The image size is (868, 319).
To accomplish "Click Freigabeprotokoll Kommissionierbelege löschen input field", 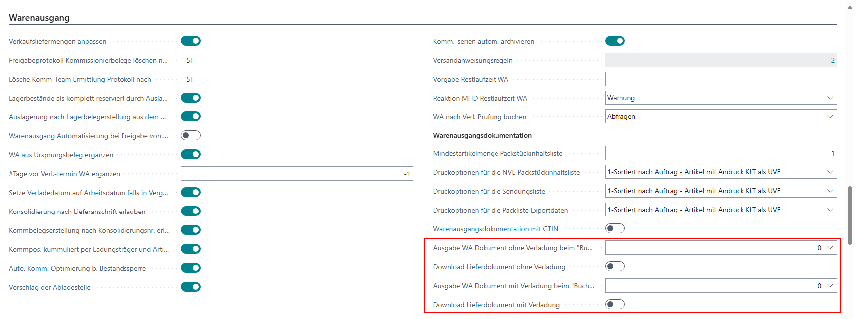I will (x=297, y=60).
